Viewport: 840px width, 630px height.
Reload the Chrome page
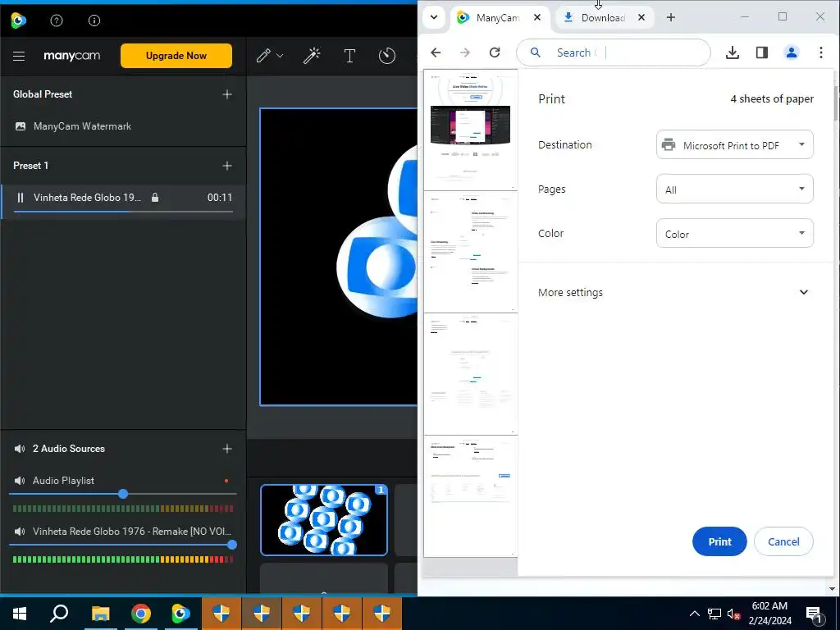[x=495, y=52]
